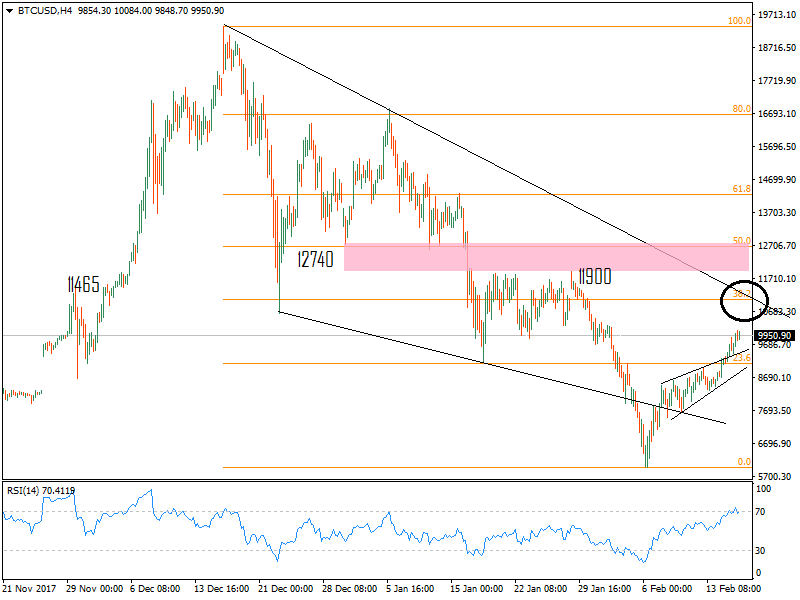Click the 19713.10 price scale value

(777, 15)
